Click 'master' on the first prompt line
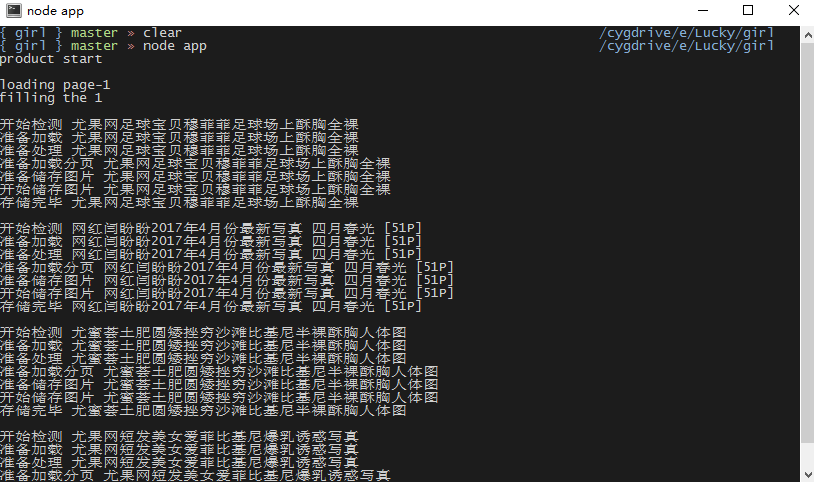Image resolution: width=814 pixels, height=482 pixels. 94,33
